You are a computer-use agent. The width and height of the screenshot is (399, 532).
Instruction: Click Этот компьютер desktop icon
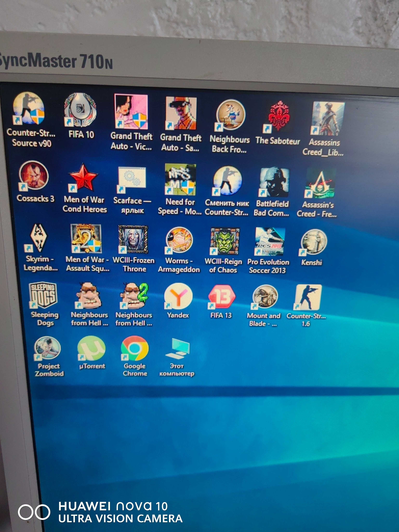click(177, 349)
